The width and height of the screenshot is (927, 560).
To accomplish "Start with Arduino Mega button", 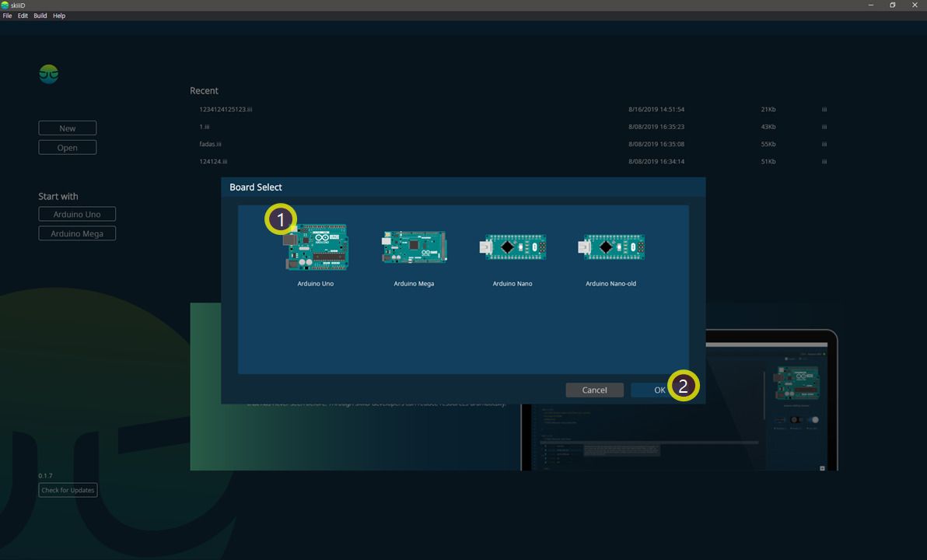I will click(x=77, y=233).
